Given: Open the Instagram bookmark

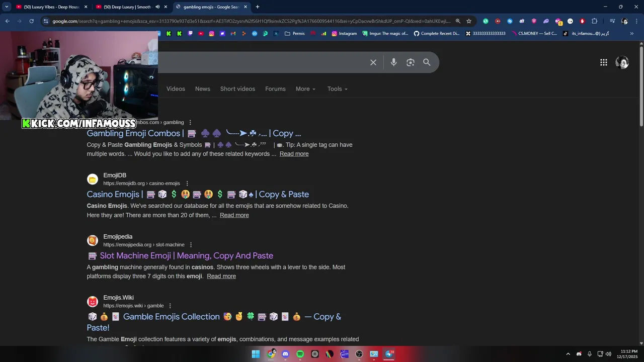Looking at the screenshot, I should click(344, 34).
